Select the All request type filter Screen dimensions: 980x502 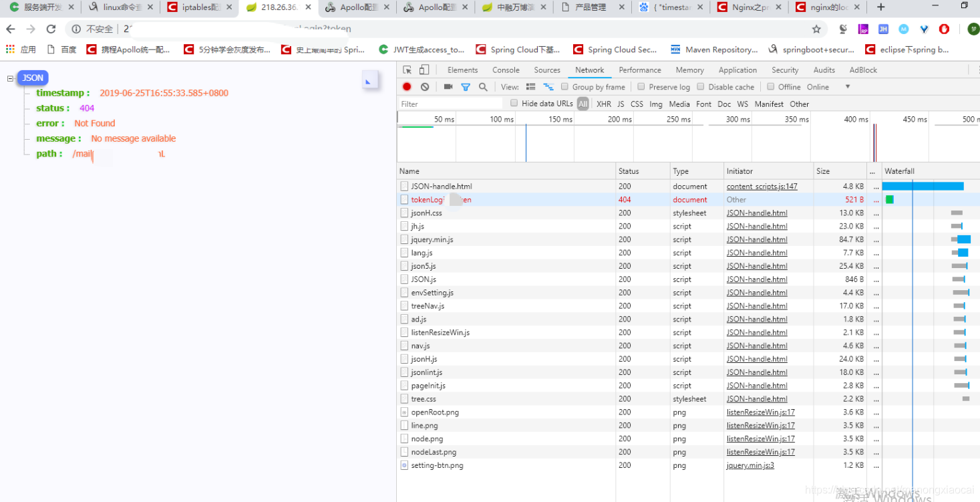(583, 104)
